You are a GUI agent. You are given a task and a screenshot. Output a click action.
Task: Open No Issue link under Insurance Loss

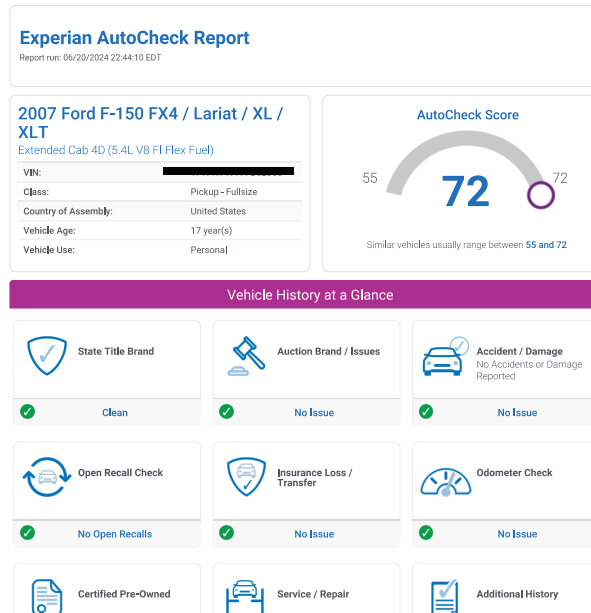coord(314,534)
